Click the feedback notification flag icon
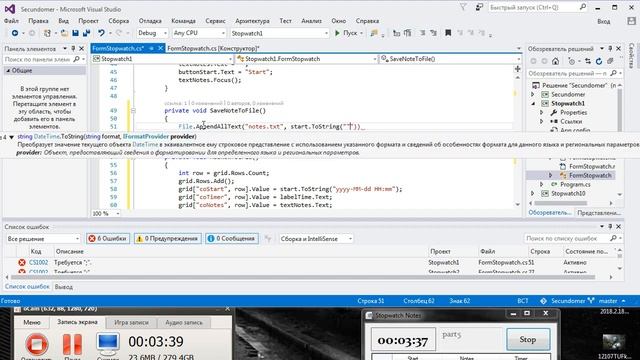 (480, 7)
